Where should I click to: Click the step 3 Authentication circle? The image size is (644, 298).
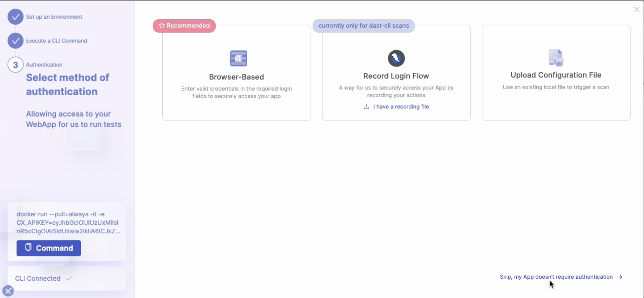click(16, 65)
